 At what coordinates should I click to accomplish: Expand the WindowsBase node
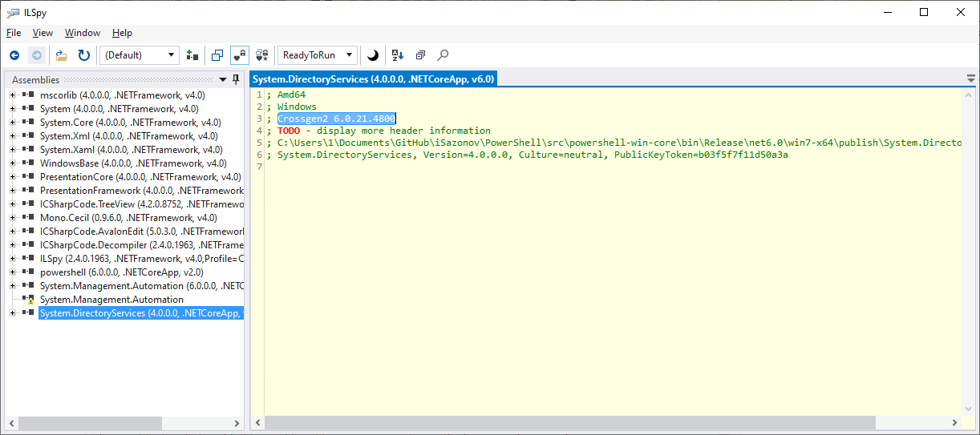click(x=12, y=163)
